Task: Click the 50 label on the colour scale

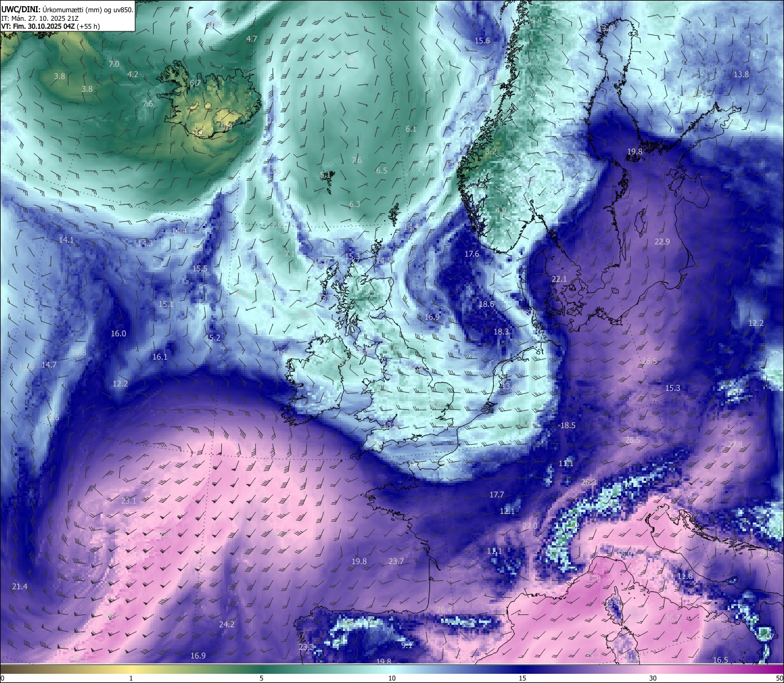Action: pos(779,678)
